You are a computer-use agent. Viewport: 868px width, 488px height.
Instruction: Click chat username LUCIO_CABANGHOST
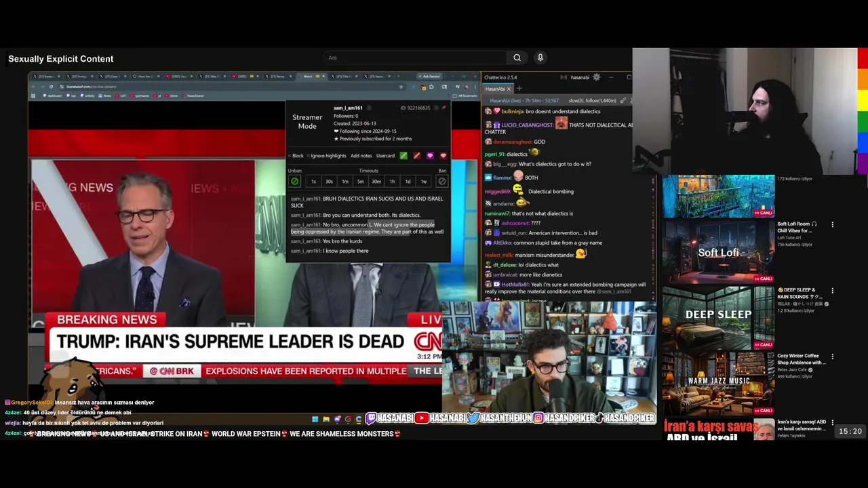[x=528, y=125]
